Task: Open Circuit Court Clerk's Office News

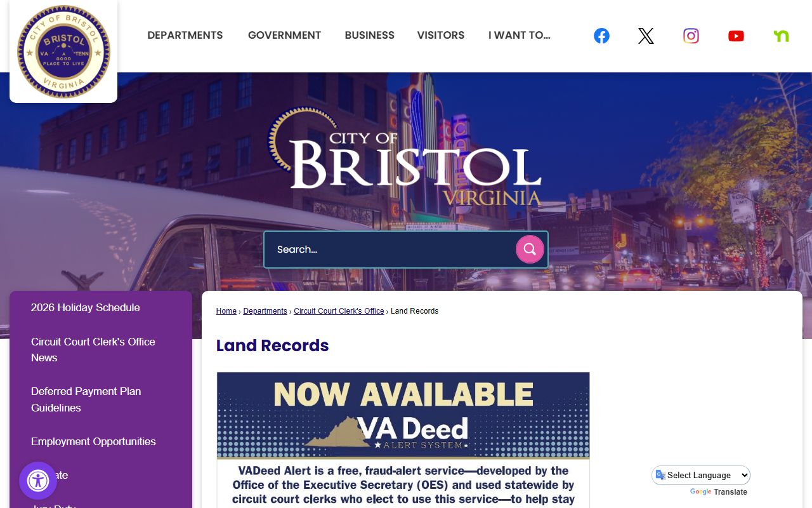Action: [x=93, y=350]
